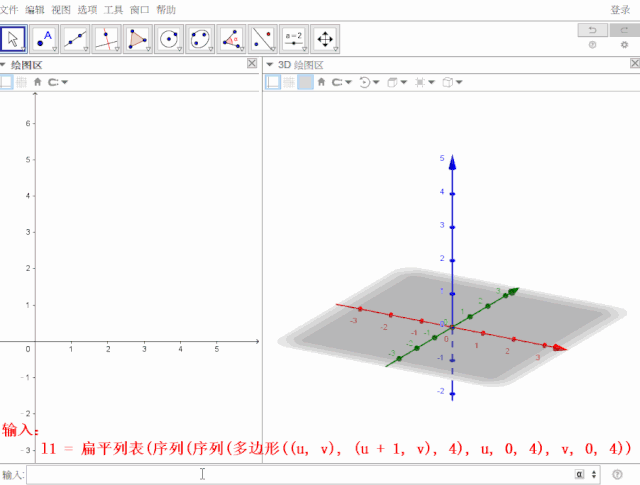Select the Ellipse conic tool
Viewport: 640px width, 485px height.
click(x=200, y=39)
